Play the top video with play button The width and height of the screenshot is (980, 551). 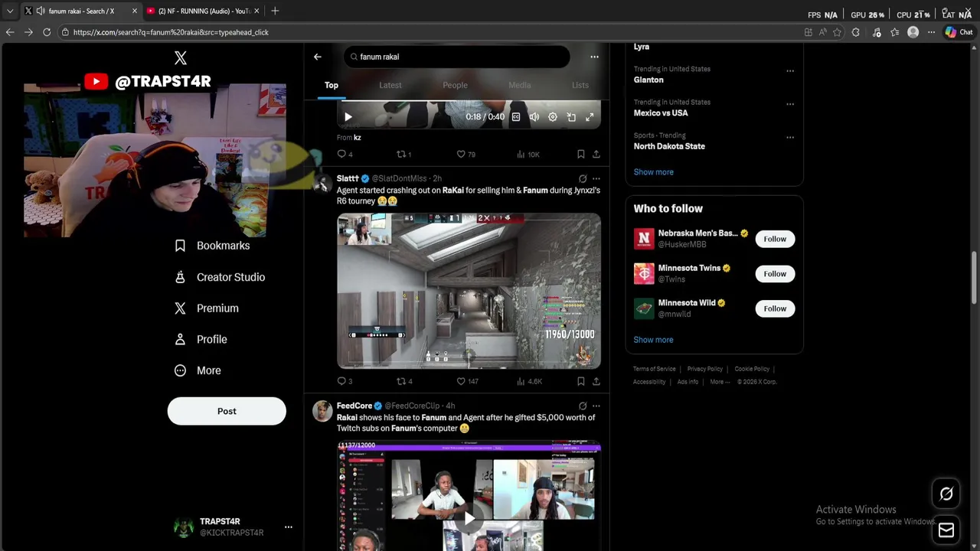tap(348, 117)
